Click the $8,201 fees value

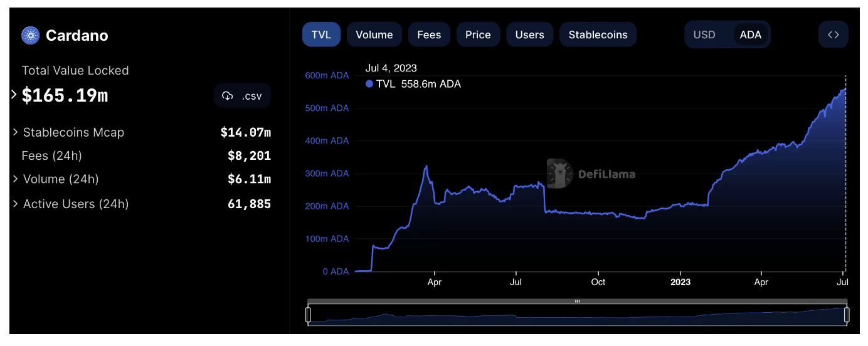pos(249,155)
